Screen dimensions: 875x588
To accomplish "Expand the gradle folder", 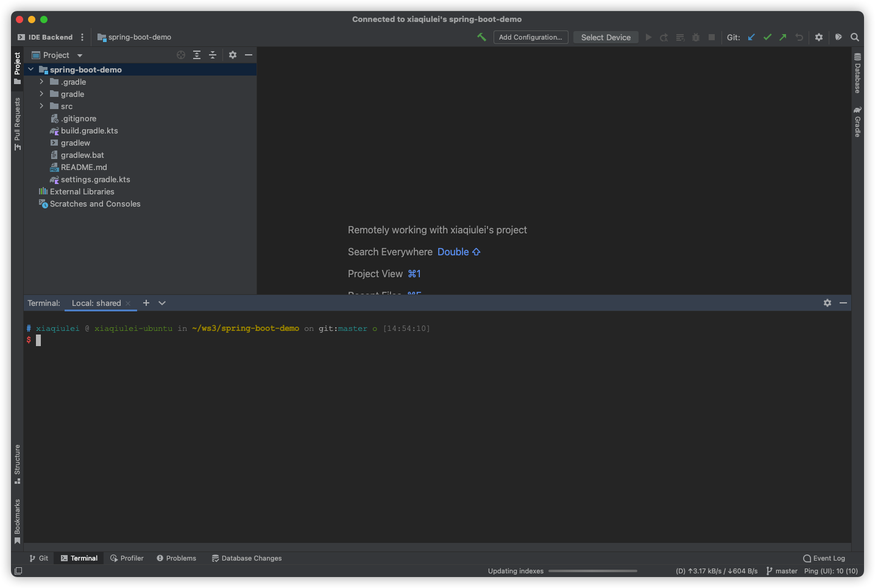I will click(x=41, y=94).
